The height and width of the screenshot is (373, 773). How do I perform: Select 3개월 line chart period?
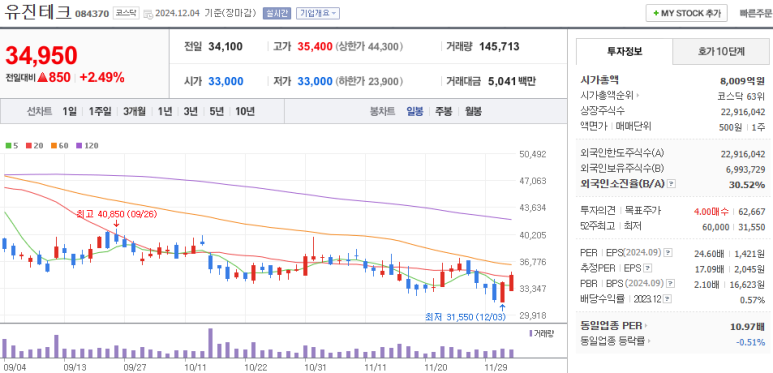[x=134, y=111]
